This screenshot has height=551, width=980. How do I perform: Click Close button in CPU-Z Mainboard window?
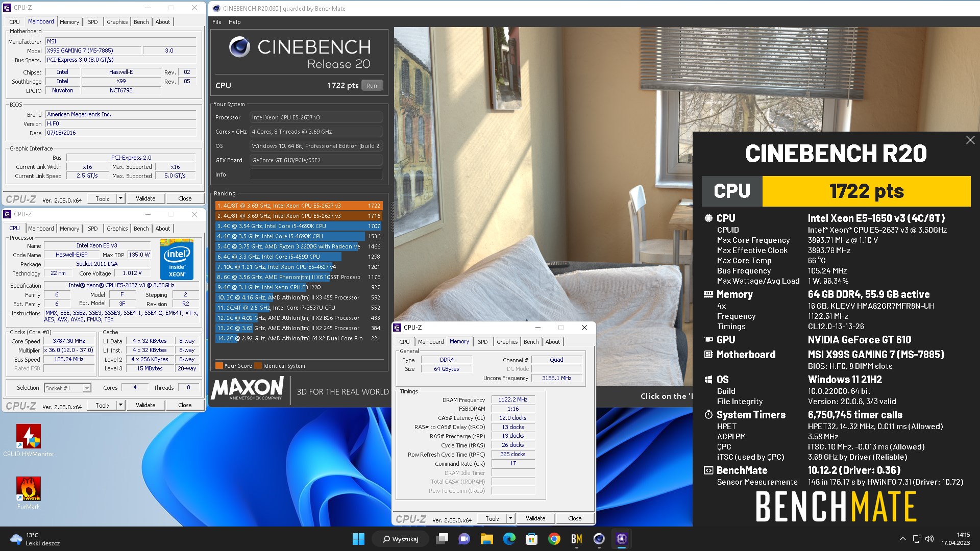[x=185, y=198]
